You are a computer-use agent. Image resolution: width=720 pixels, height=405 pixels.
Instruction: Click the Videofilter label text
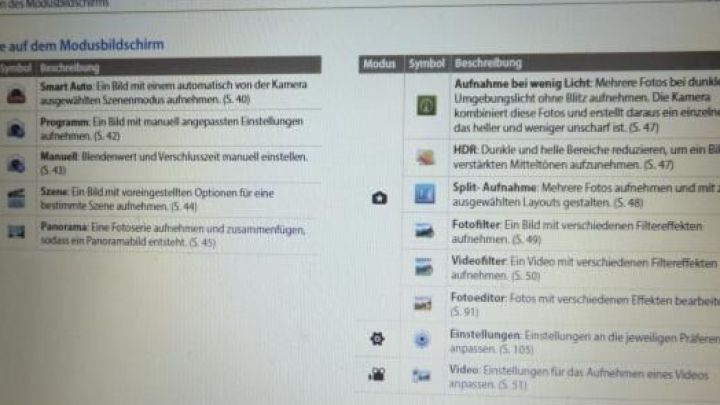click(x=478, y=261)
